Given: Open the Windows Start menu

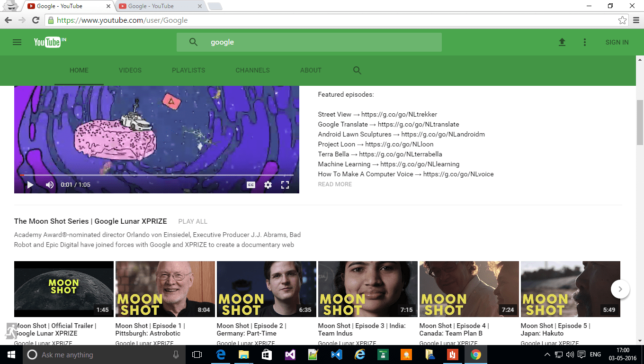Looking at the screenshot, I should pos(11,355).
